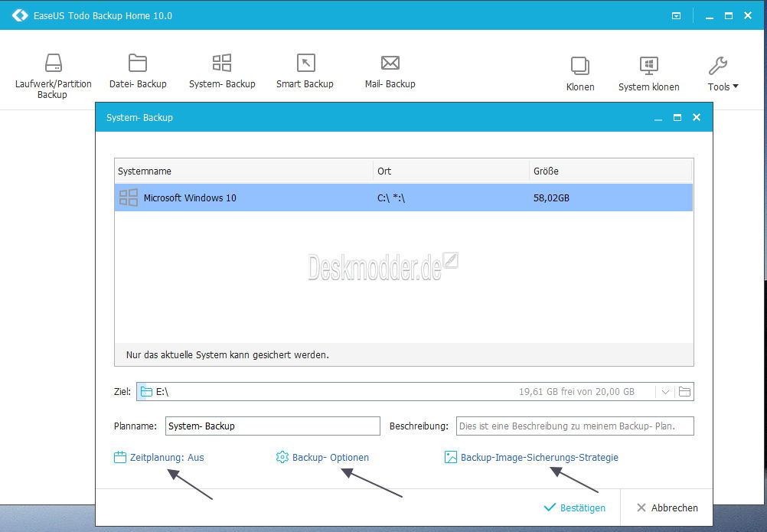
Task: Minimize the EaseUS main window
Action: point(710,17)
